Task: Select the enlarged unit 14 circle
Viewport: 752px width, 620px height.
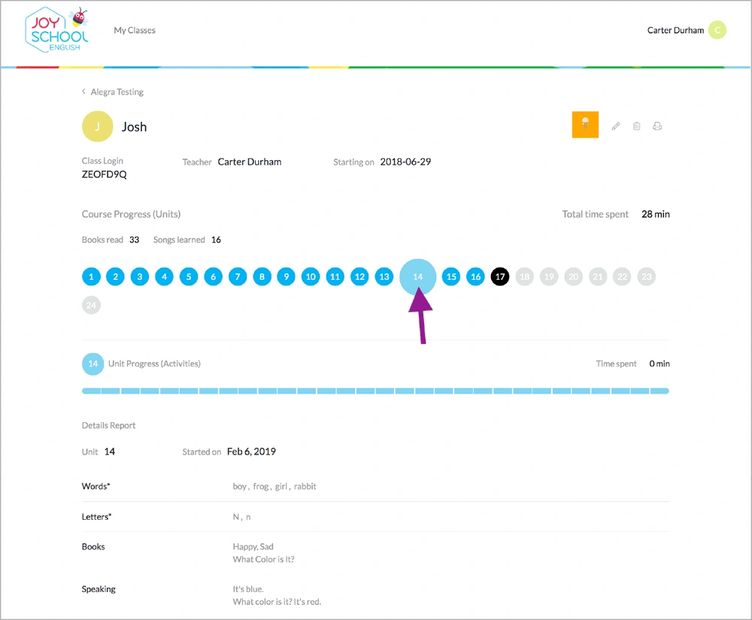Action: tap(418, 277)
